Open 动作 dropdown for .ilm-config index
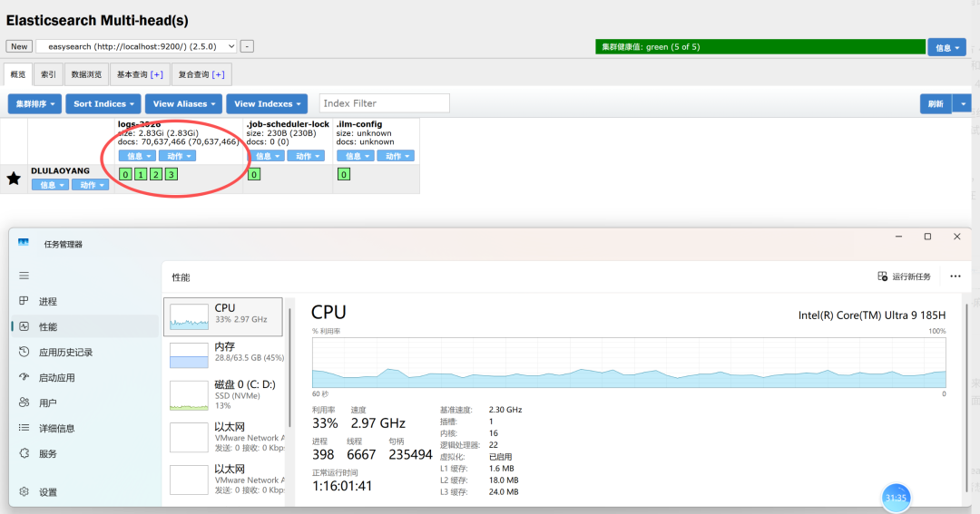Image resolution: width=980 pixels, height=514 pixels. tap(396, 156)
